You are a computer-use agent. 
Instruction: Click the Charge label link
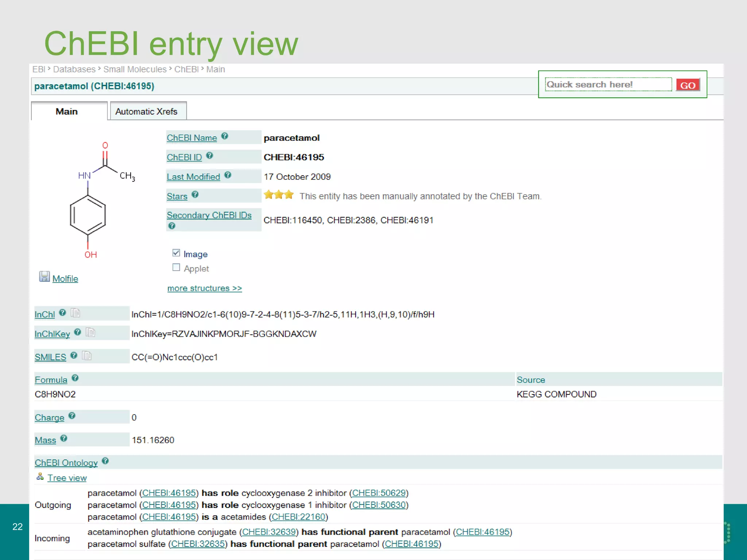point(50,417)
